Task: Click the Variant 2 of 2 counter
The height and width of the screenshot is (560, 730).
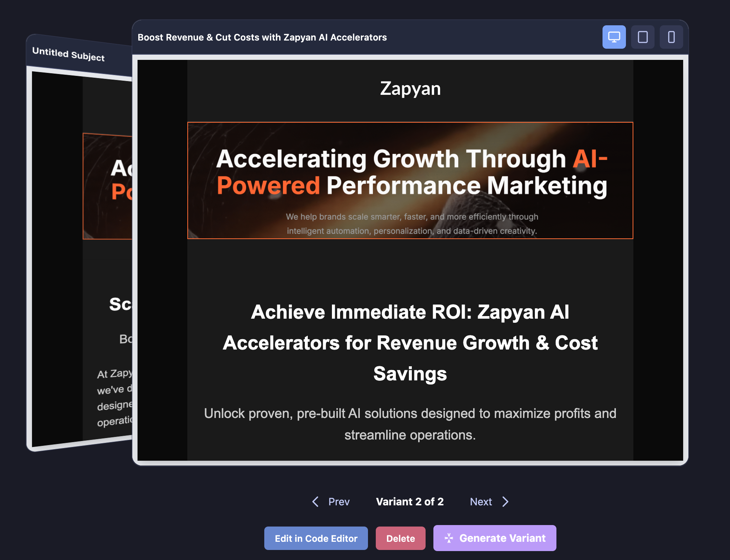Action: click(410, 502)
